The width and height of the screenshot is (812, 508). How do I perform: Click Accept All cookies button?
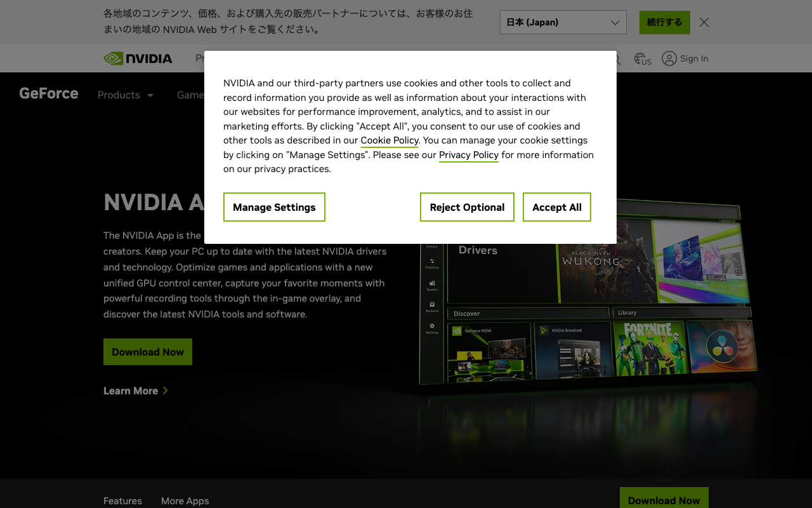coord(557,207)
